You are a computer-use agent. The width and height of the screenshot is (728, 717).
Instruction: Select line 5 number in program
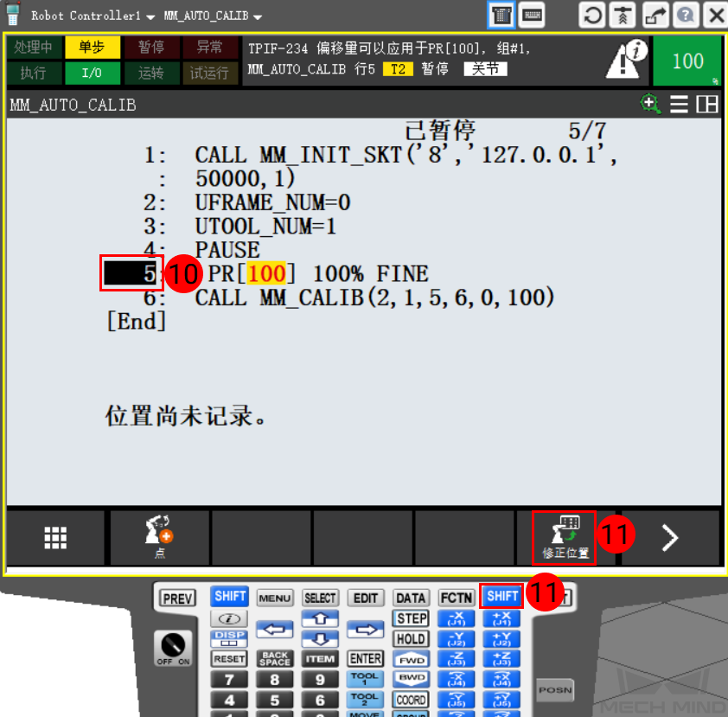(x=131, y=273)
